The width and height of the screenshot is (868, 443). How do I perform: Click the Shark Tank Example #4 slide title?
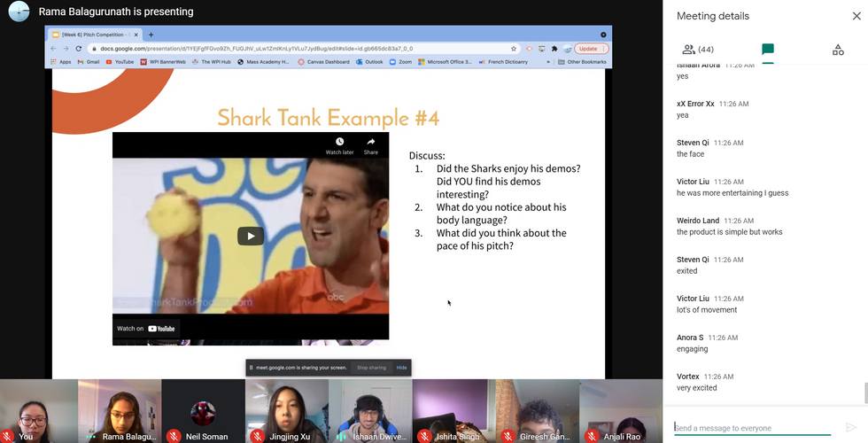pyautogui.click(x=329, y=118)
